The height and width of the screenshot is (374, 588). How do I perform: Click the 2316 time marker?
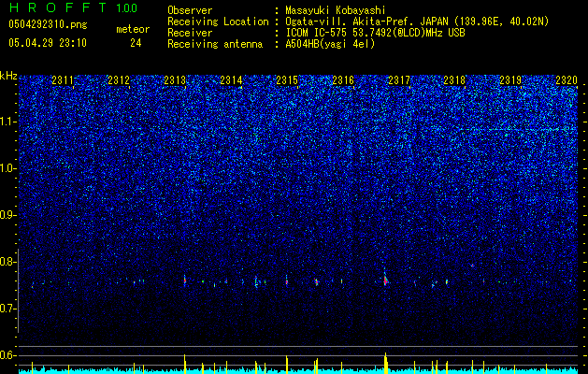[343, 79]
